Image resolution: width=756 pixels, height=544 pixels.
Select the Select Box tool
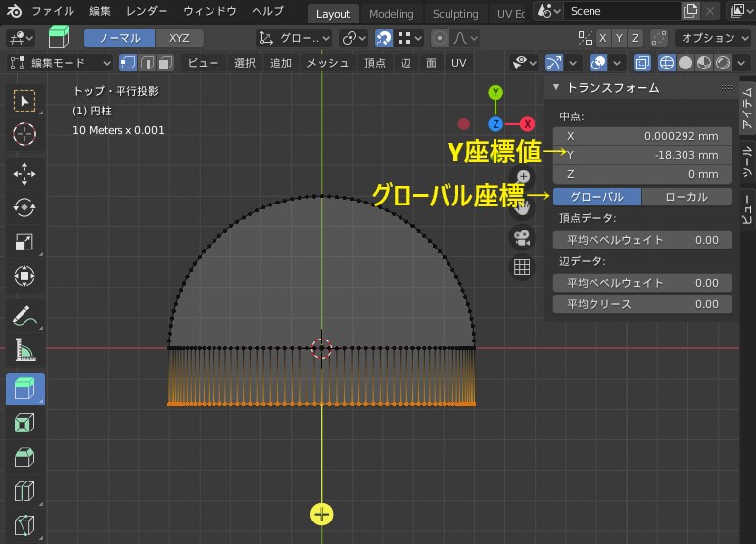(x=24, y=101)
